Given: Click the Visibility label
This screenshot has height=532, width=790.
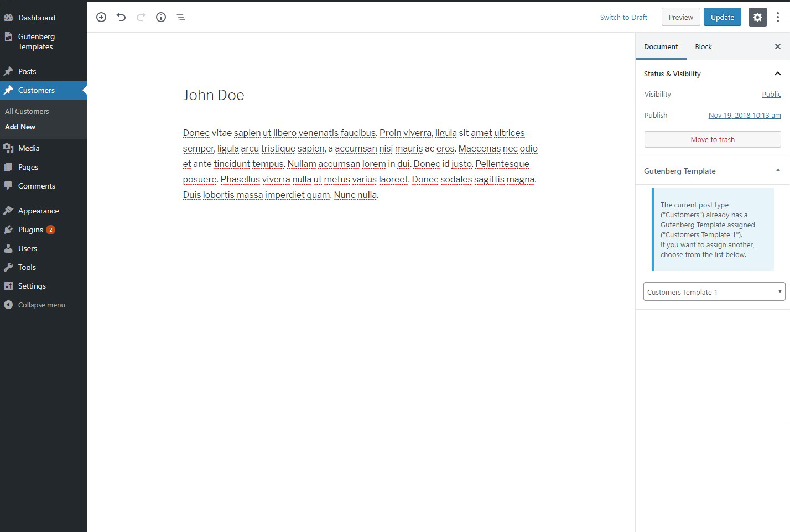Looking at the screenshot, I should click(x=657, y=94).
